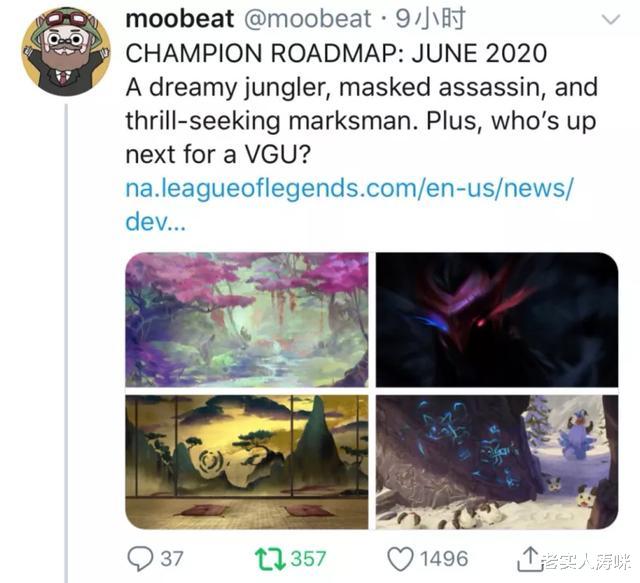Click the moobeat display name

click(x=180, y=19)
